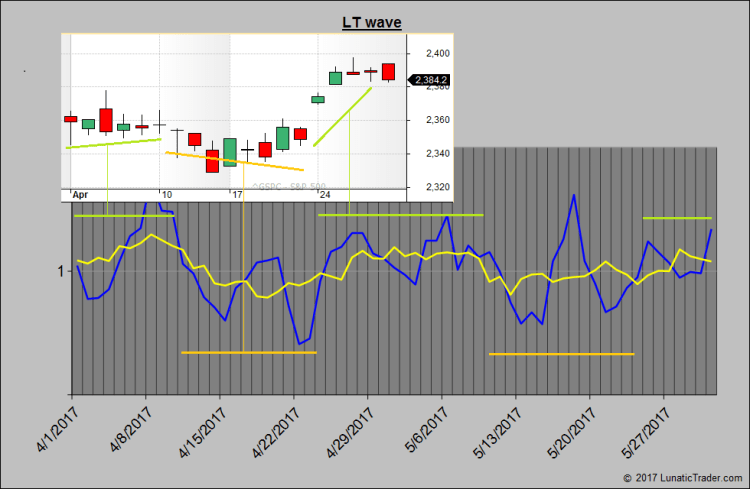Click the 24 date label on inset chart
This screenshot has height=489, width=750.
pyautogui.click(x=325, y=195)
